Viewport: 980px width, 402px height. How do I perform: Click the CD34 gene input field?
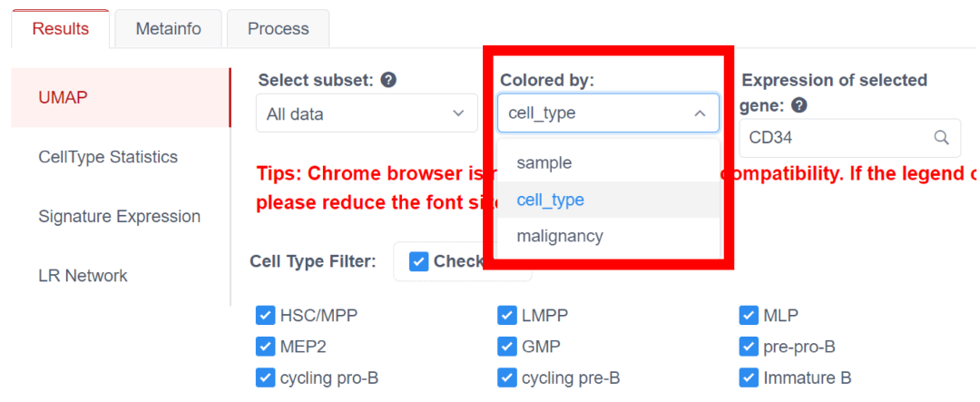pos(835,138)
